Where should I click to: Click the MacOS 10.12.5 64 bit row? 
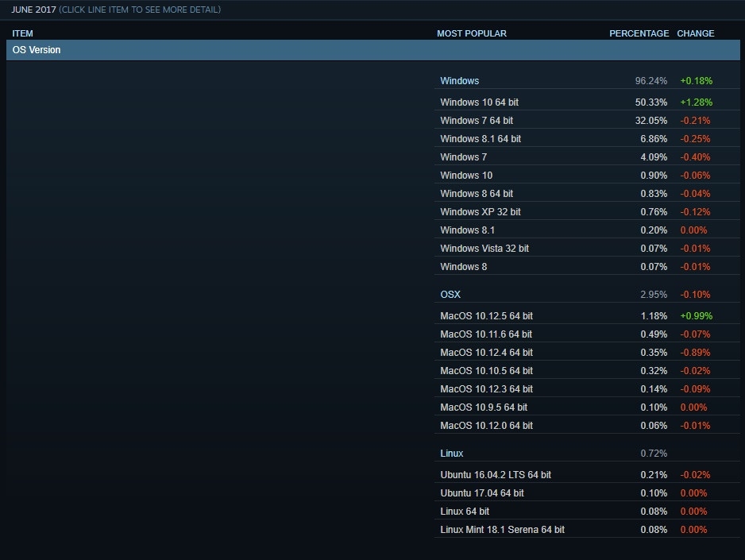[x=587, y=316]
